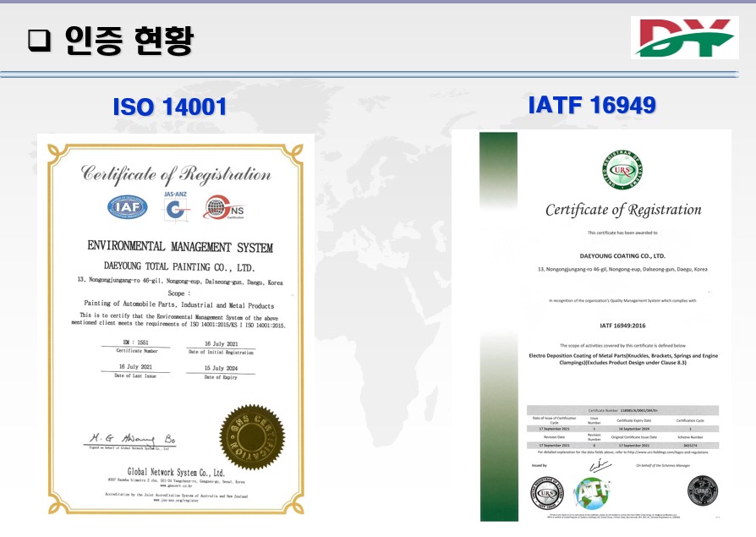The height and width of the screenshot is (537, 756).
Task: Click DAEYOUNG COATING CO., LTD.
Action: (622, 256)
